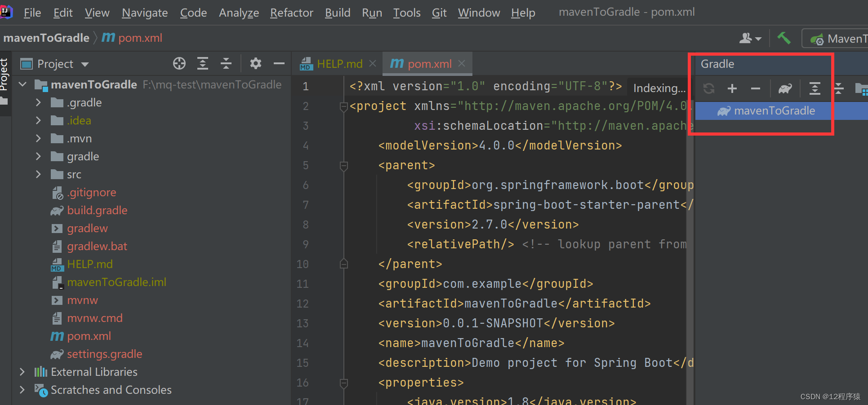Open the Refactor menu
This screenshot has width=868, height=405.
[x=292, y=13]
